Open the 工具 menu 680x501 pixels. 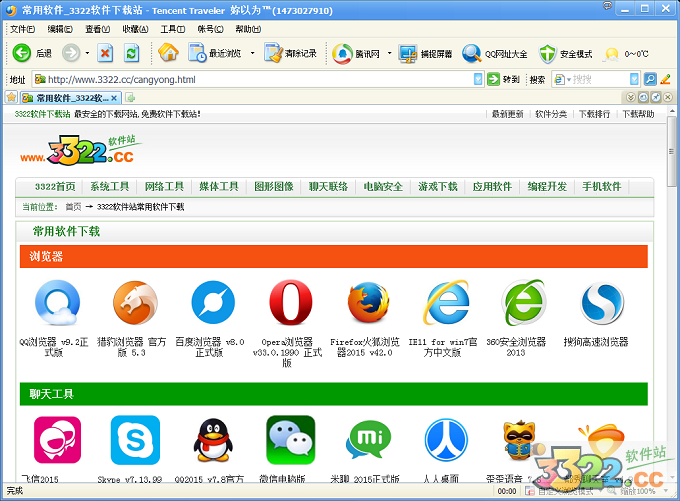(x=172, y=29)
